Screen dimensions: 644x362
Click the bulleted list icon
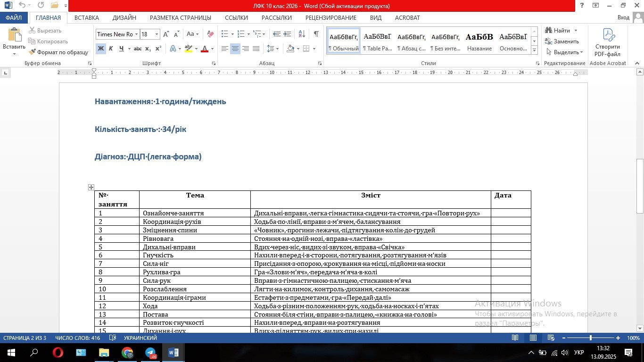click(224, 34)
